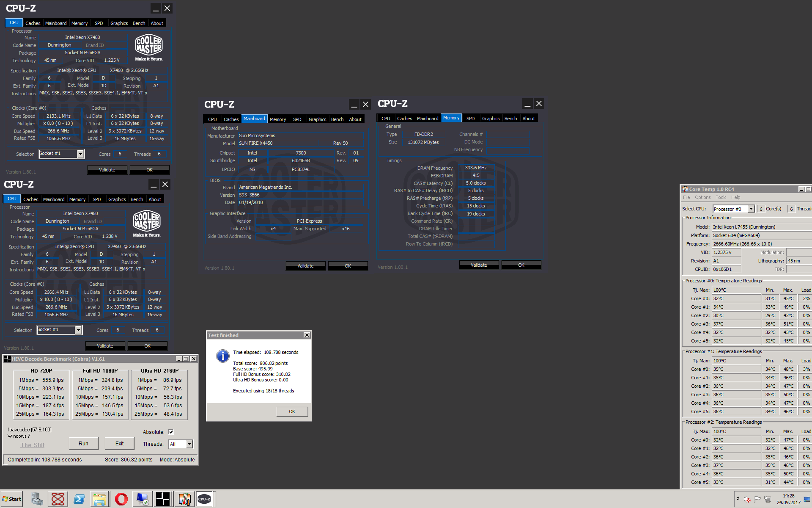Image resolution: width=812 pixels, height=508 pixels.
Task: Click Validate in CPU-Z Mainboard window
Action: [x=305, y=266]
